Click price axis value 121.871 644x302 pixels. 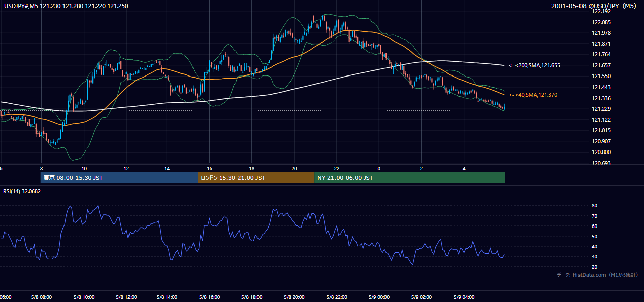[x=602, y=44]
